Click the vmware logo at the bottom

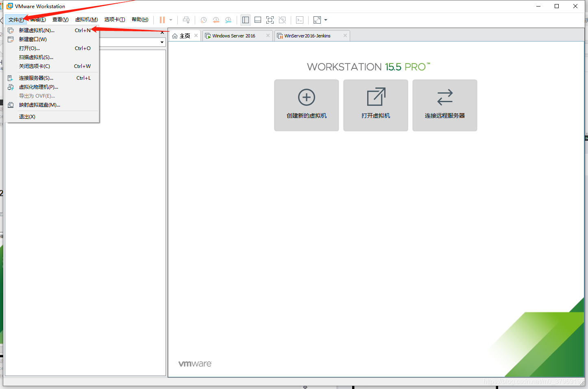click(195, 364)
